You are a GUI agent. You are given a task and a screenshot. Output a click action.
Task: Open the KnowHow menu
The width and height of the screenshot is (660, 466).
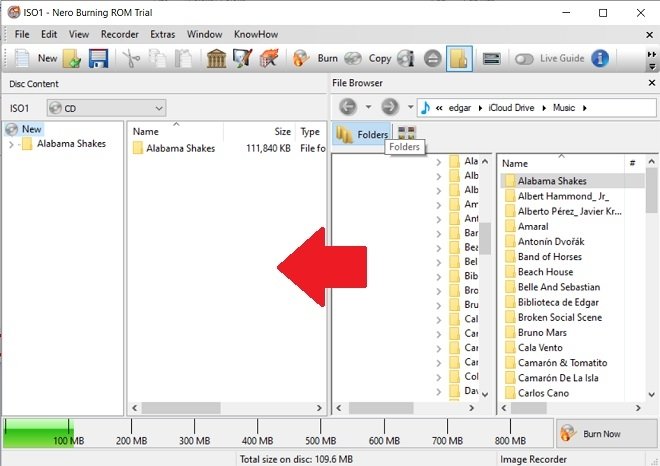[256, 34]
